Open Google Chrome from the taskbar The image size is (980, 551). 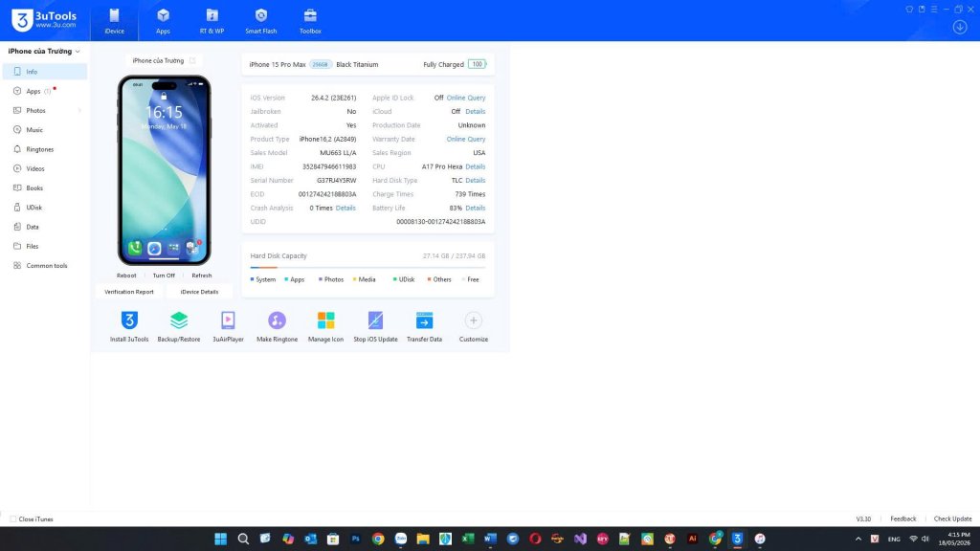(x=378, y=539)
